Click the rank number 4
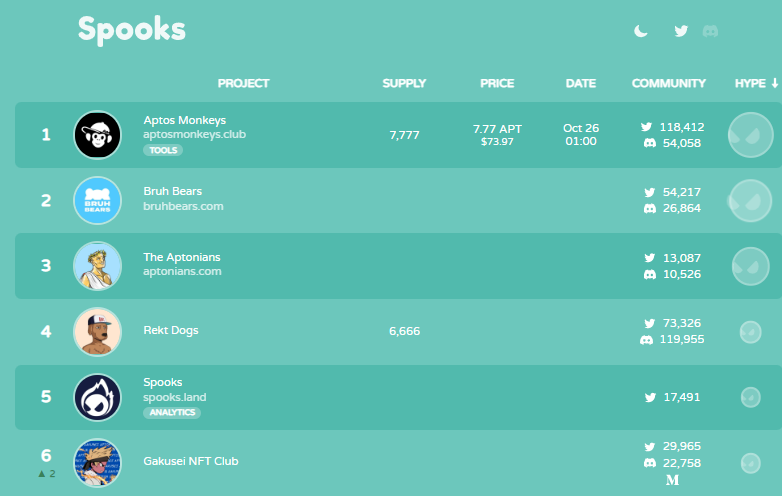This screenshot has height=496, width=782. (46, 331)
